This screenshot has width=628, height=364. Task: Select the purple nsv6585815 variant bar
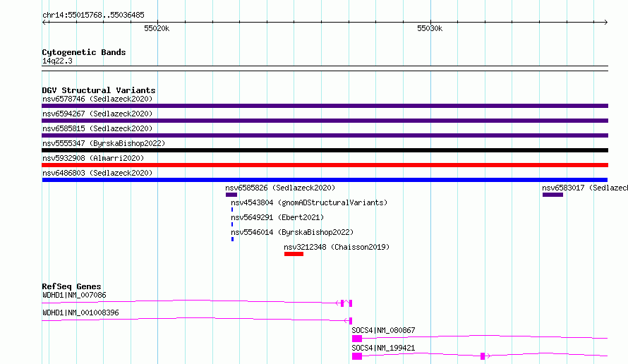[x=325, y=135]
